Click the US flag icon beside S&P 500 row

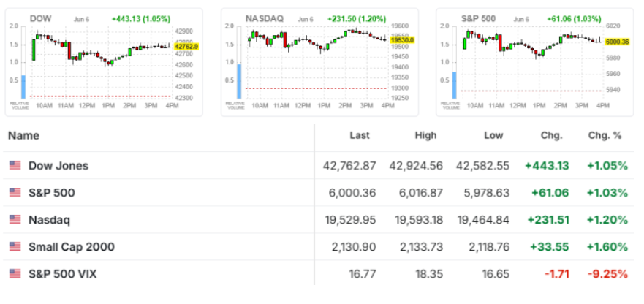(15, 193)
